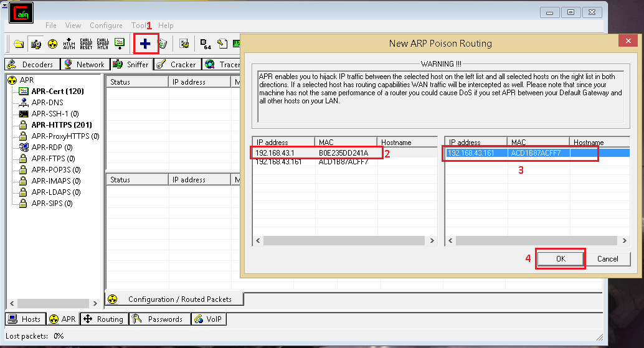
Task: Click the Cain logo icon in title bar
Action: point(21,13)
